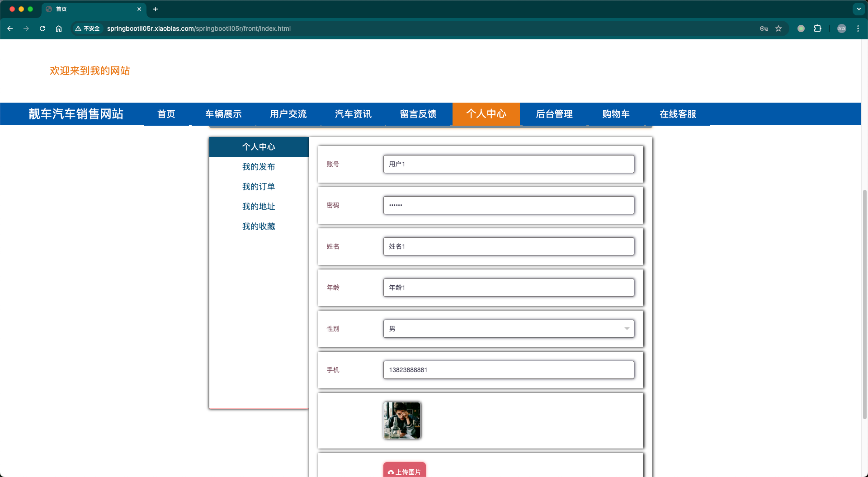Screen dimensions: 868x477
Task: Reload the current page
Action: [42, 28]
